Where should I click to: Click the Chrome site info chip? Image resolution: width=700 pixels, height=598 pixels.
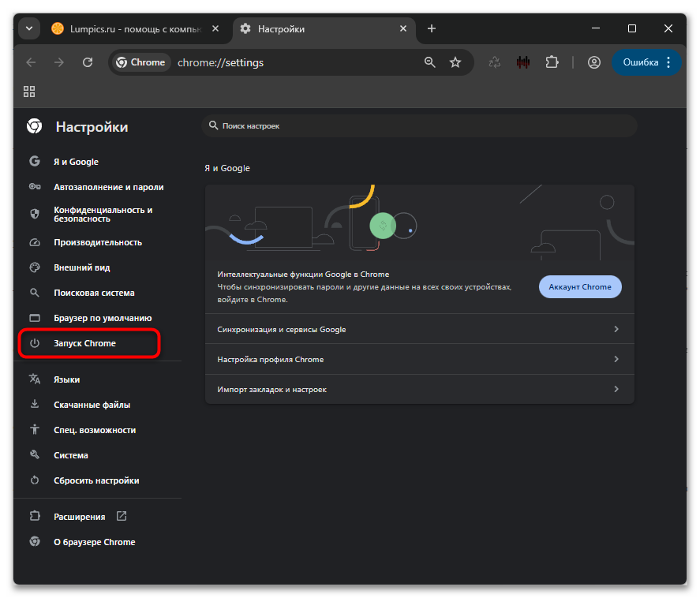tap(140, 62)
